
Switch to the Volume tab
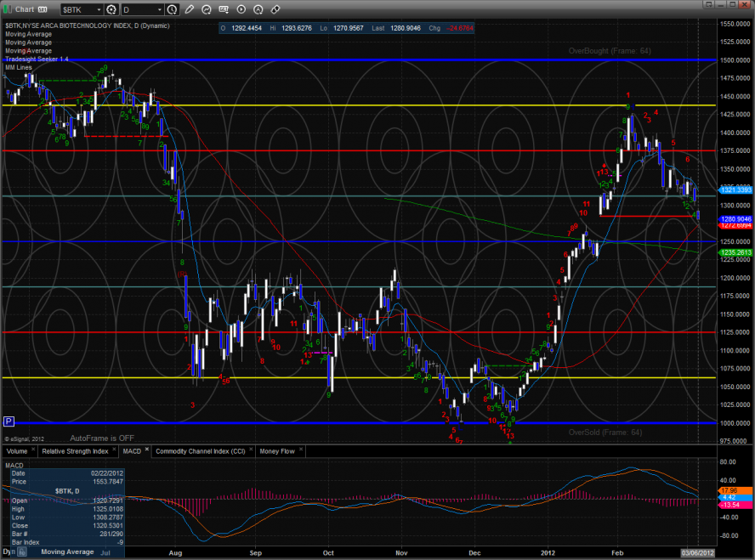tap(16, 451)
